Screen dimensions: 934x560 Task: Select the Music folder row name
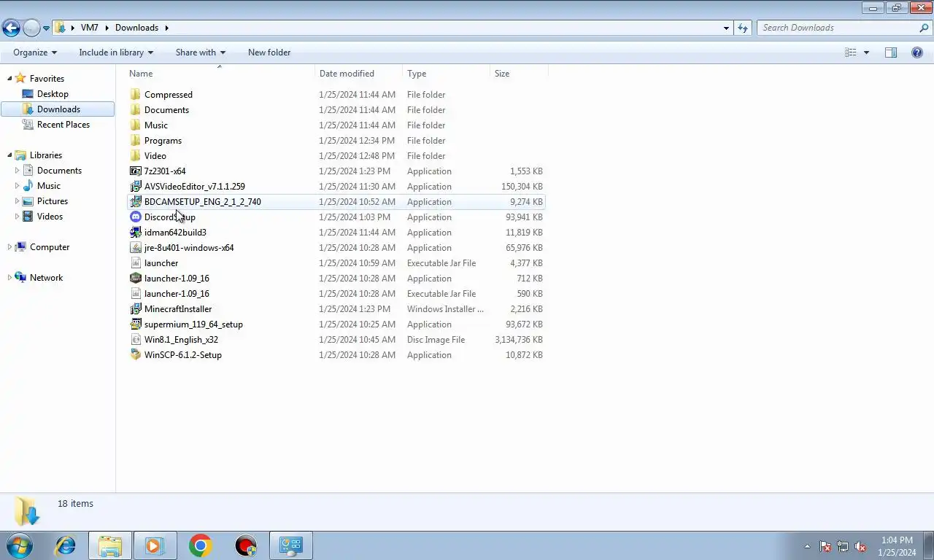(156, 125)
